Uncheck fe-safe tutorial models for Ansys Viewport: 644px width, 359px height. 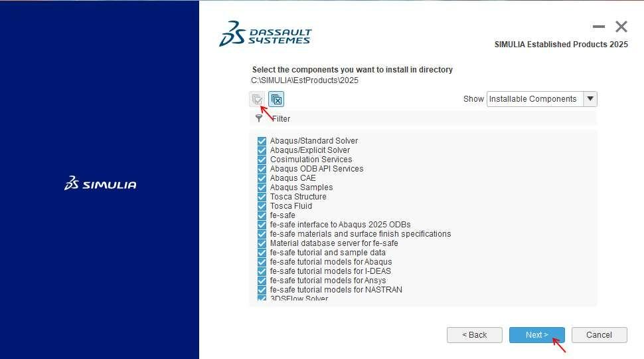(x=262, y=281)
